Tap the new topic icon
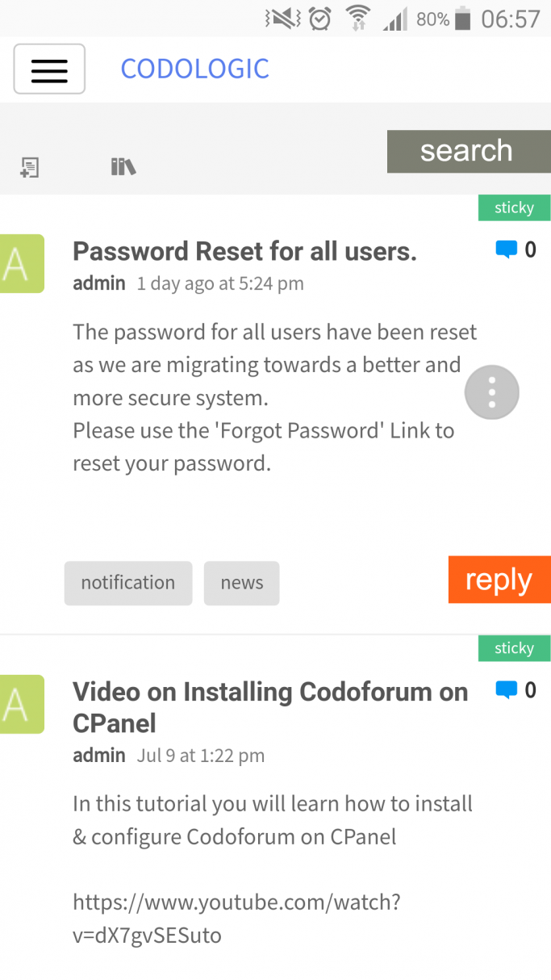 tap(30, 167)
